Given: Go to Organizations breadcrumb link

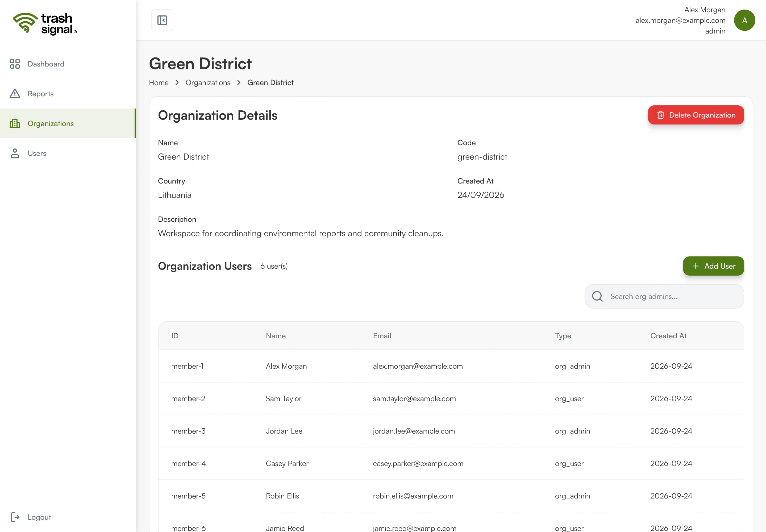Looking at the screenshot, I should click(x=208, y=83).
